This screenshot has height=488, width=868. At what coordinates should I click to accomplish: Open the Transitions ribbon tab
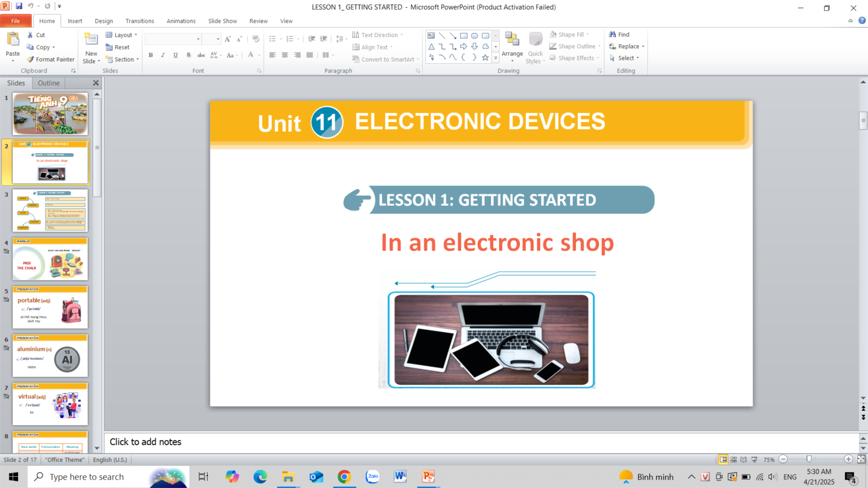point(140,21)
